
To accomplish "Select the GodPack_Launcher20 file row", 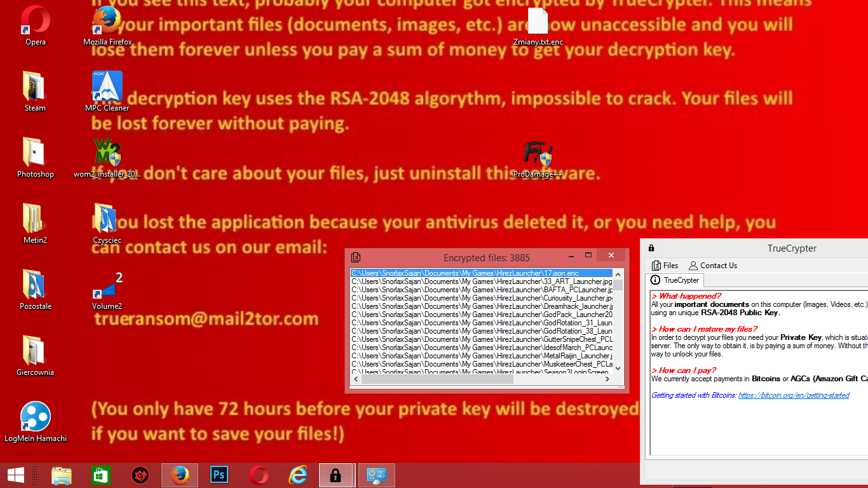I will pyautogui.click(x=482, y=315).
